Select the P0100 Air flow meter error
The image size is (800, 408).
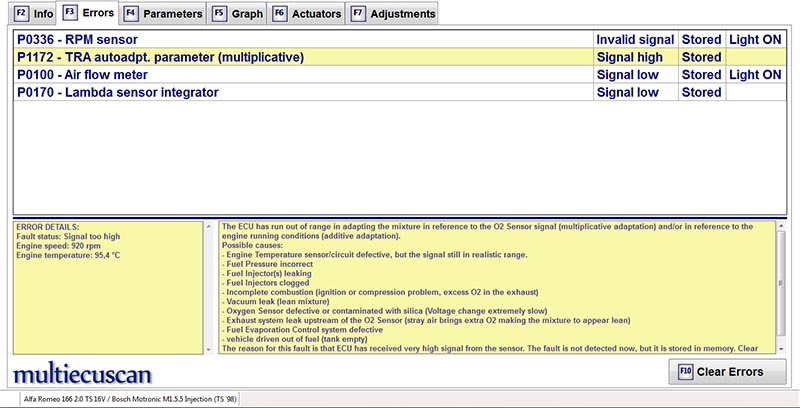tap(300, 75)
